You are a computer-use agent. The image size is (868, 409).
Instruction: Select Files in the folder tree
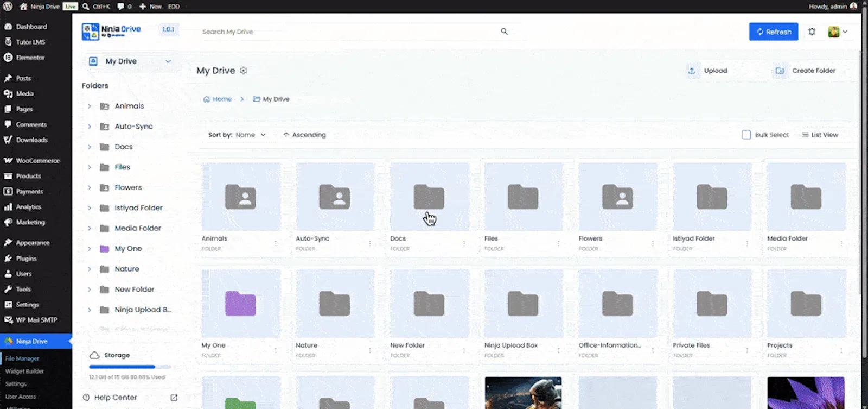123,167
